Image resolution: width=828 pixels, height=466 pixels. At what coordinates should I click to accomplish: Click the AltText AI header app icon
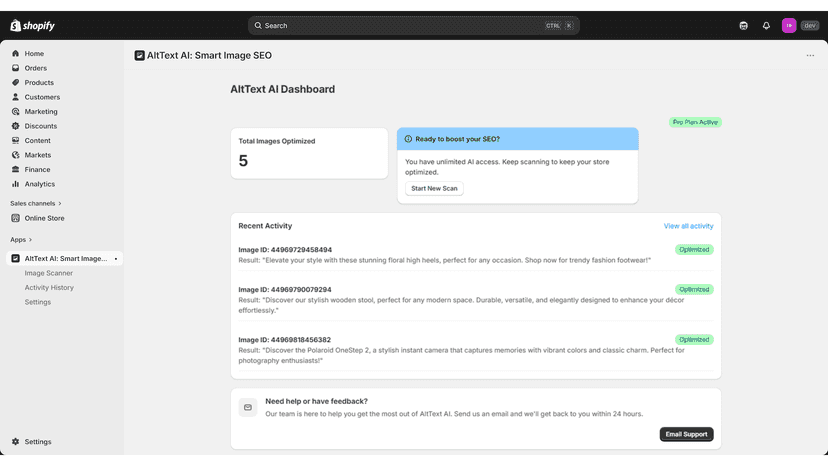[x=139, y=55]
